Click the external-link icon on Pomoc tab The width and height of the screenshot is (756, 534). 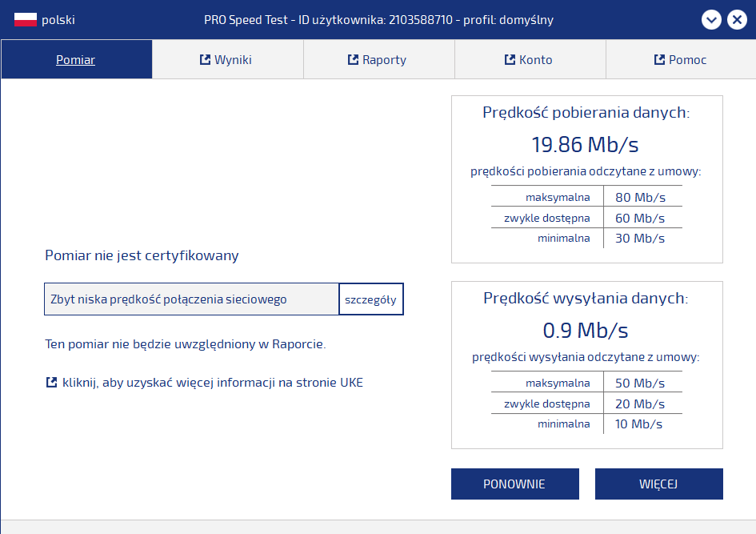(x=659, y=59)
